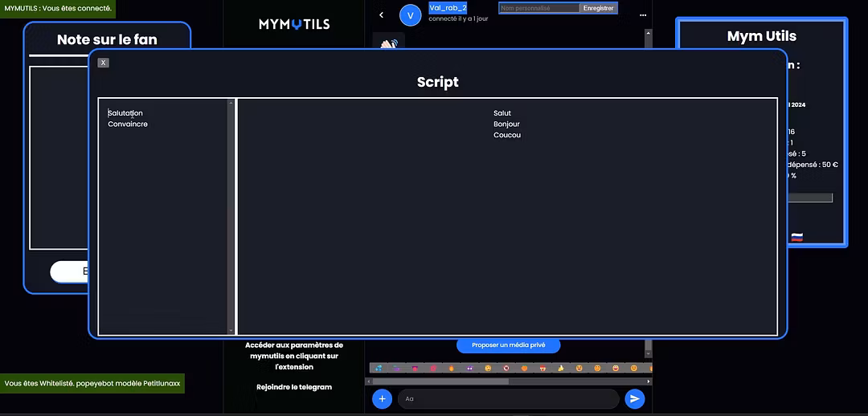Select the Convaincre script category
The image size is (868, 416).
point(128,124)
